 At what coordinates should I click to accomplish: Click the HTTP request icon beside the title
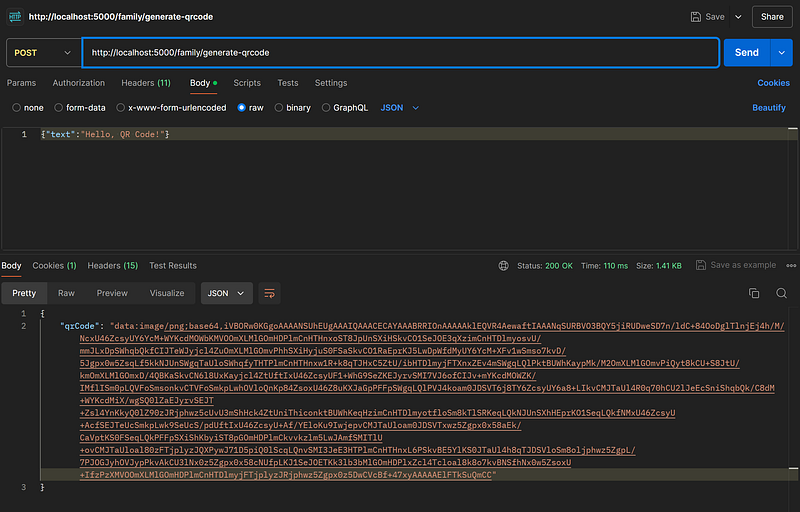(x=15, y=17)
